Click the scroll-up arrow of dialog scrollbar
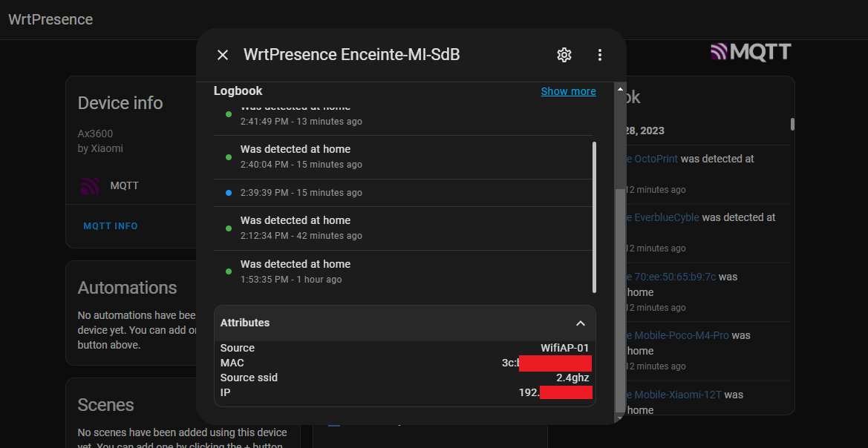The width and height of the screenshot is (868, 448). pyautogui.click(x=620, y=89)
